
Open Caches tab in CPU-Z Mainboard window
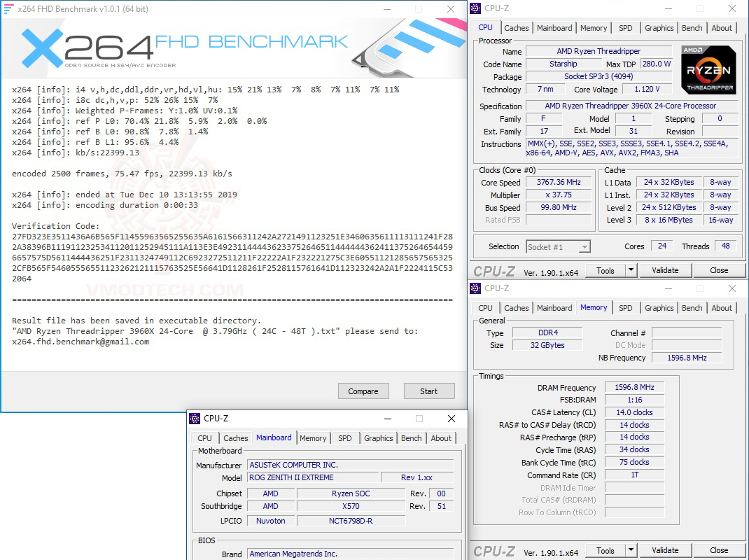(x=235, y=438)
